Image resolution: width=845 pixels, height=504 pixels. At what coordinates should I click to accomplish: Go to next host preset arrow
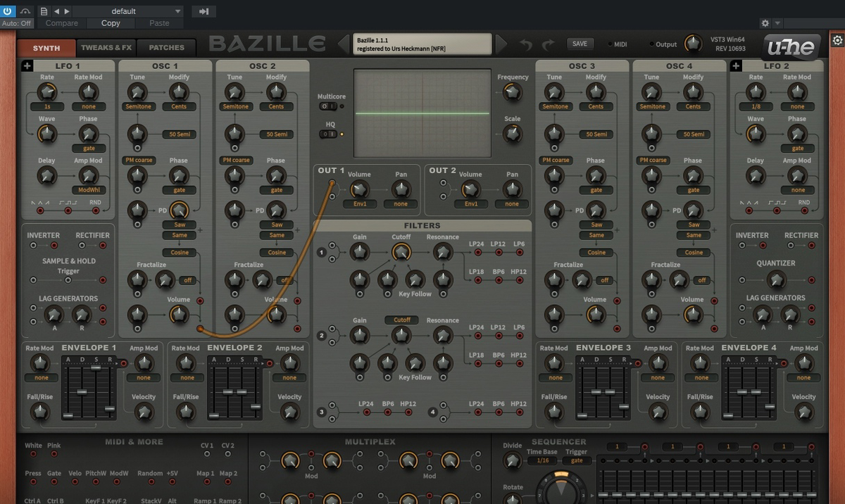pos(67,11)
